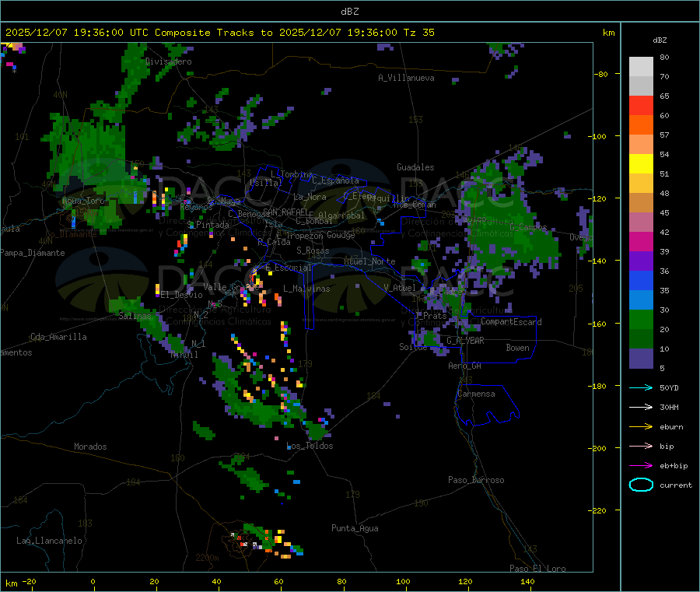
Task: Click the white 30HM arrow in legend
Action: coord(641,407)
